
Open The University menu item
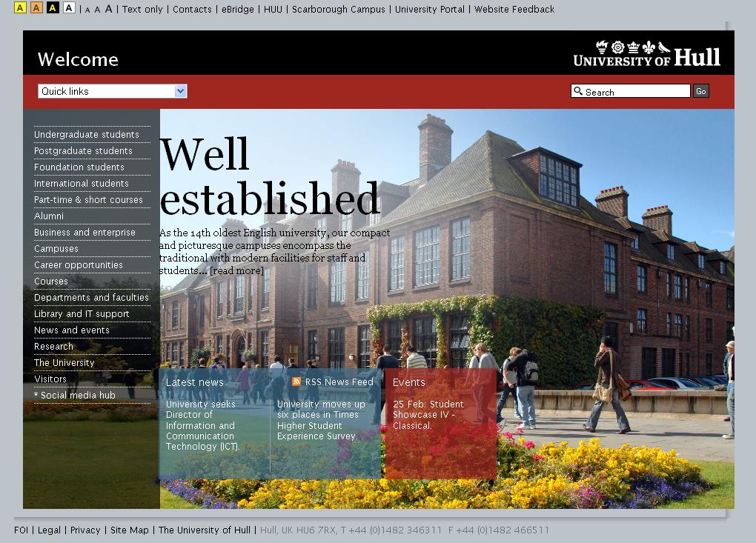pyautogui.click(x=64, y=363)
